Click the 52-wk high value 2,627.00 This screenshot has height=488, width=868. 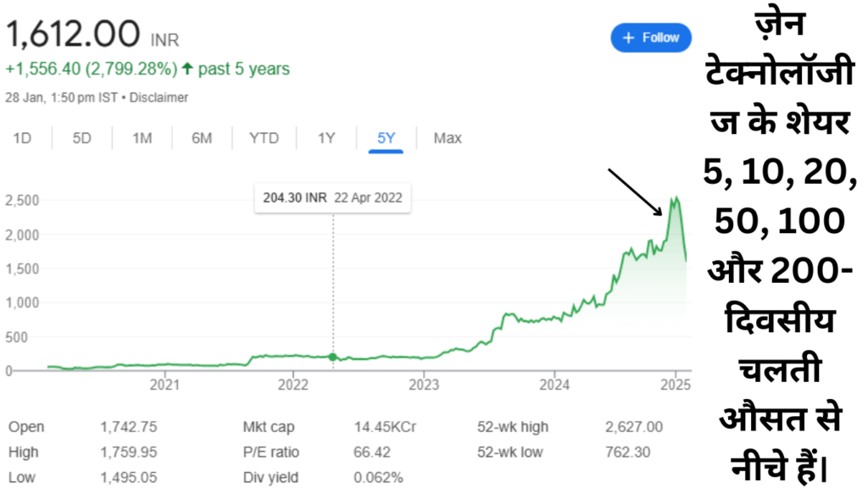pos(635,427)
